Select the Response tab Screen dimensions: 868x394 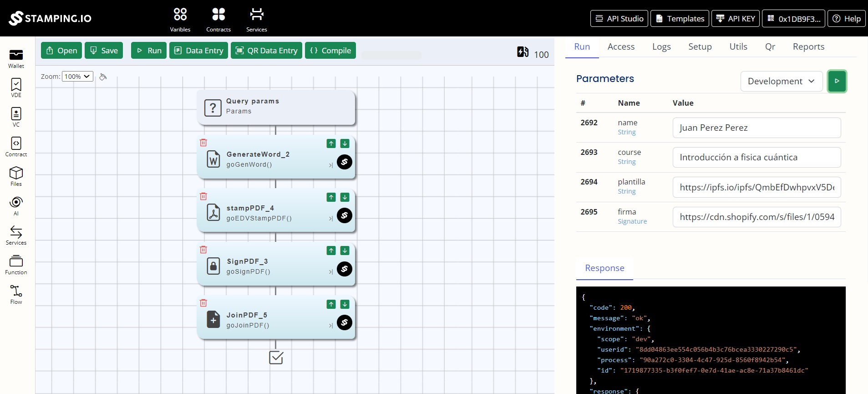pos(604,268)
